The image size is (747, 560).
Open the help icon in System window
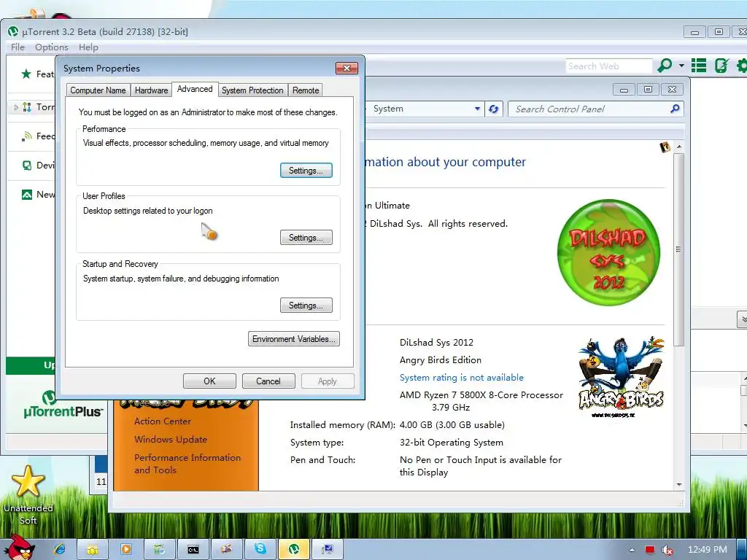tap(665, 147)
